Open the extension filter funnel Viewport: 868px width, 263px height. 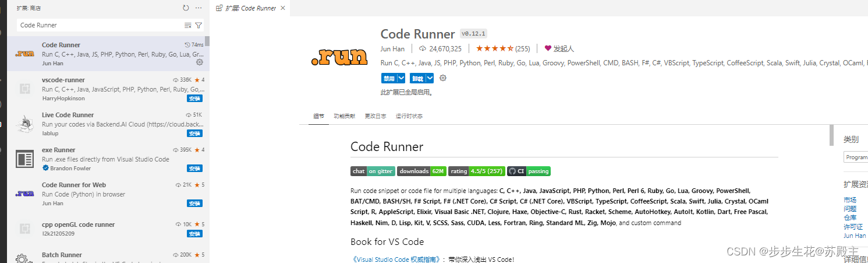point(199,25)
